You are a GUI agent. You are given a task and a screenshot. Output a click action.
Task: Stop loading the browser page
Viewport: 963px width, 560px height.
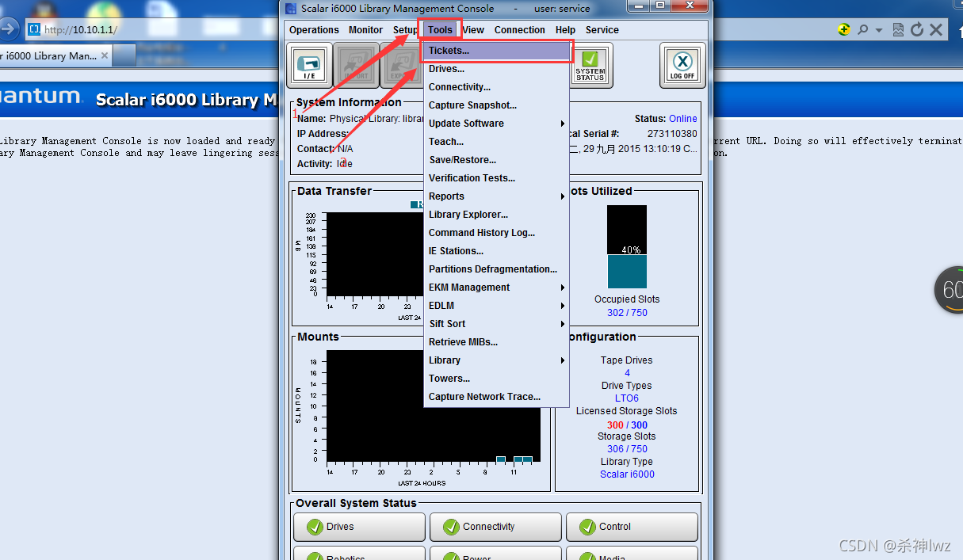click(x=936, y=29)
